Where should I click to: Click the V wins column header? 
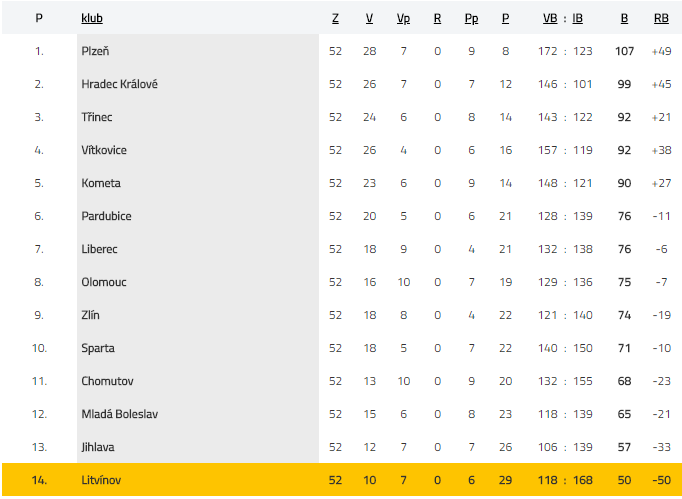pos(369,18)
